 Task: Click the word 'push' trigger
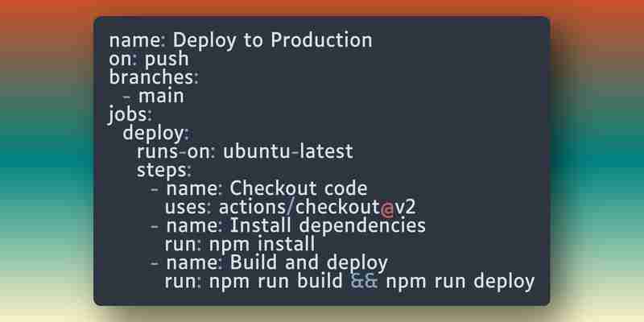click(167, 60)
